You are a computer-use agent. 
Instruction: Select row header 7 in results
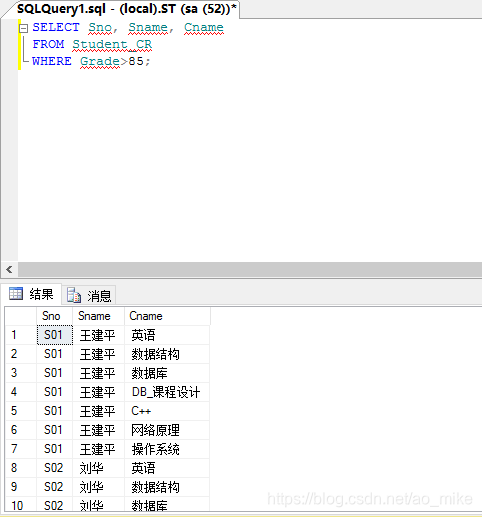21,449
